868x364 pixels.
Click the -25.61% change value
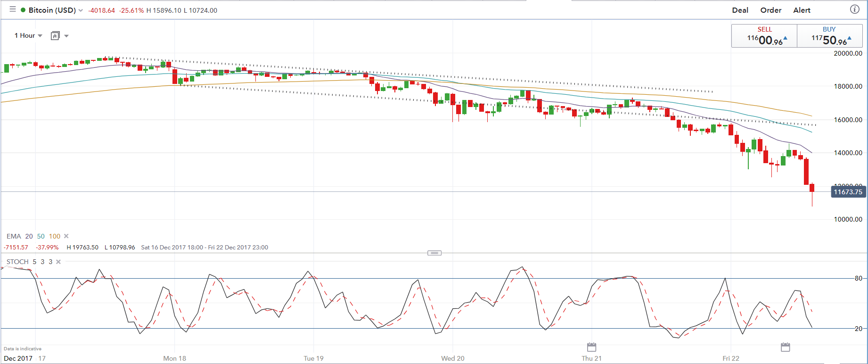coord(131,10)
